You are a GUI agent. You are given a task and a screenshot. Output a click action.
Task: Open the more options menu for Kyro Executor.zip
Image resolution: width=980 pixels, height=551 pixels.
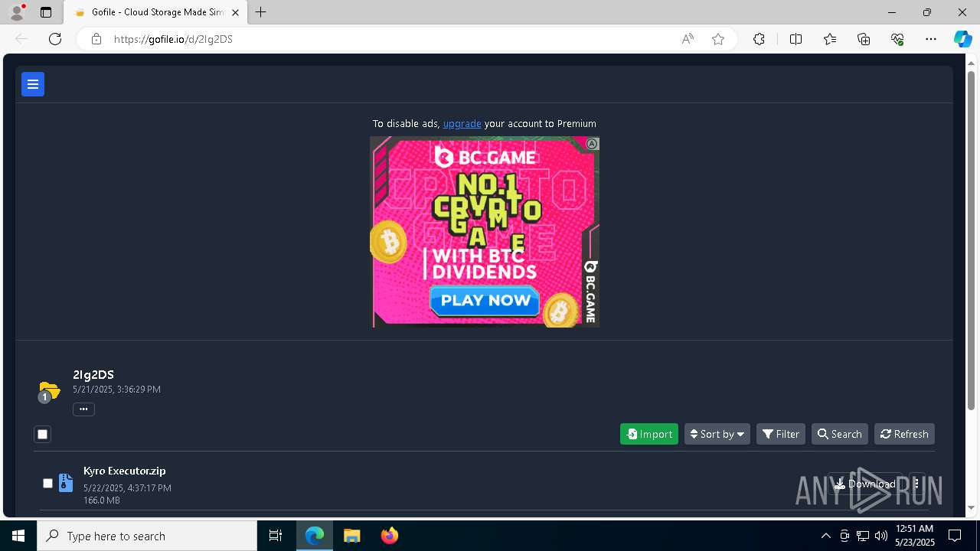(916, 484)
